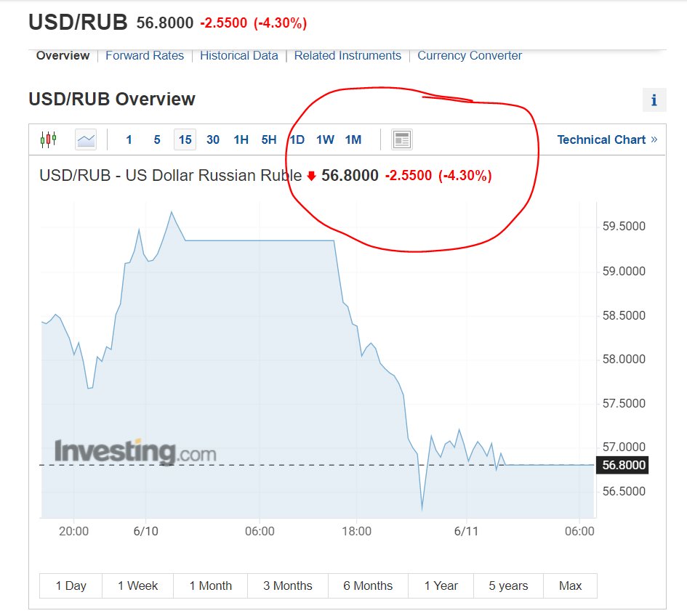Image resolution: width=687 pixels, height=616 pixels.
Task: Set chart interval to 5 minutes
Action: tap(157, 139)
